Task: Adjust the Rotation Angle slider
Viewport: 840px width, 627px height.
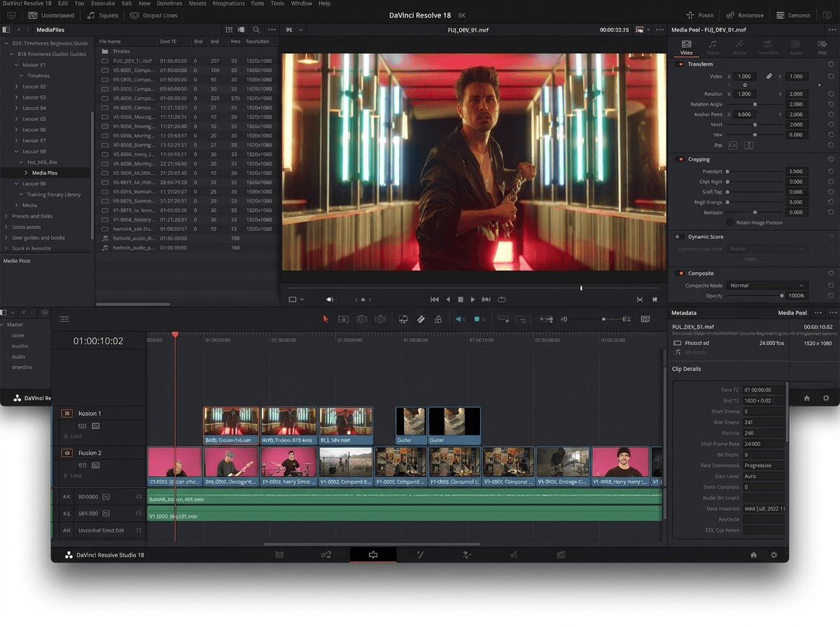Action: coord(753,104)
